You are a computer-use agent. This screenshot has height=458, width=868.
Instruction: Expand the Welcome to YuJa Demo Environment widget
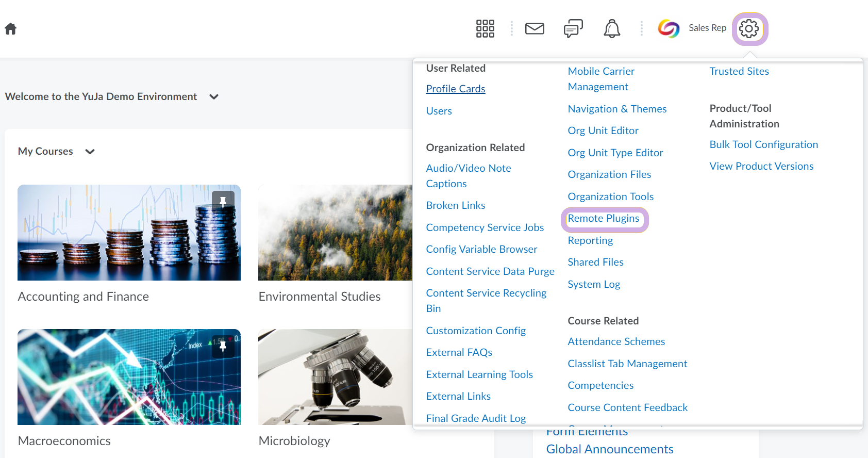click(214, 96)
